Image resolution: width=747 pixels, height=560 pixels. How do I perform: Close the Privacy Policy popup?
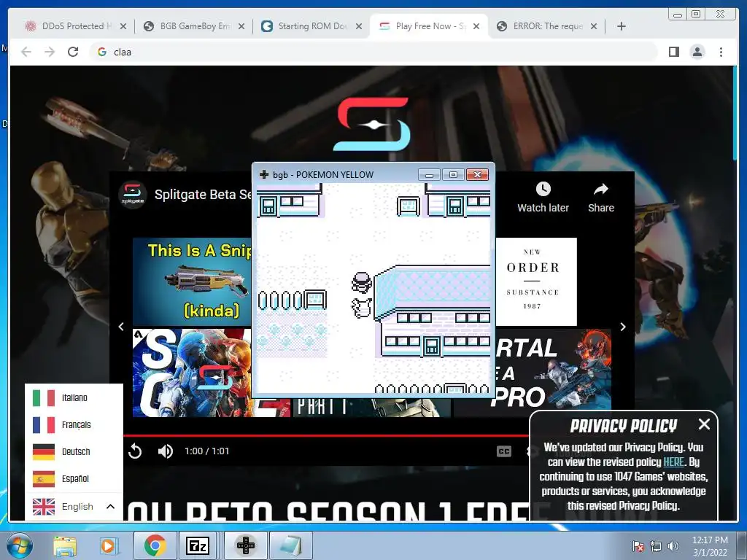[704, 424]
